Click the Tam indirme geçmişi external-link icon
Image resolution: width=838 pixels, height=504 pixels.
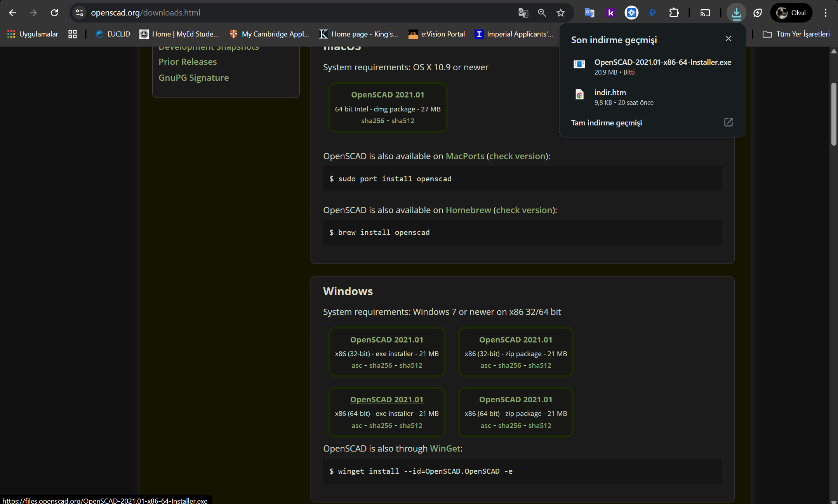[728, 122]
